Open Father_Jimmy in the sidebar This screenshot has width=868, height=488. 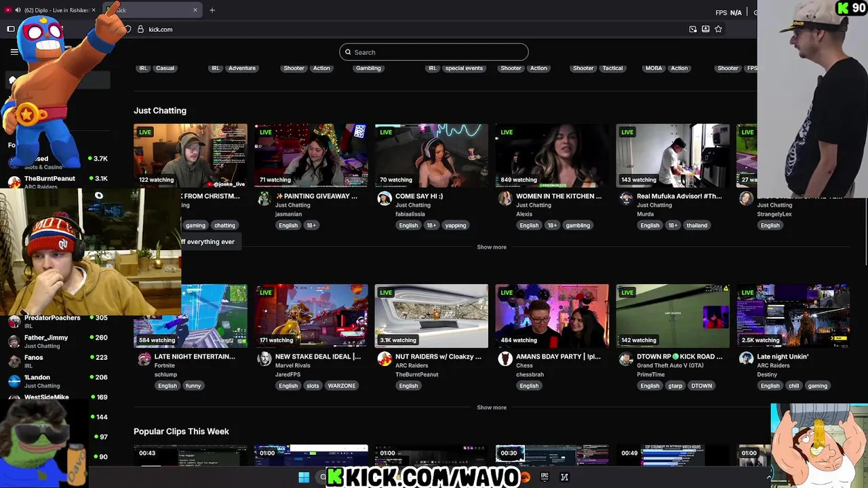[58, 341]
